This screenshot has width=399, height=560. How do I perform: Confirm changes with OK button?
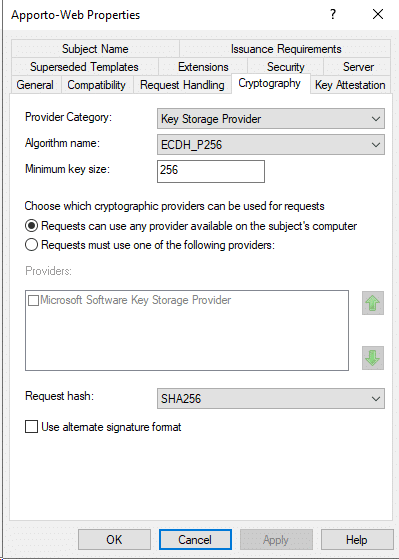[114, 539]
